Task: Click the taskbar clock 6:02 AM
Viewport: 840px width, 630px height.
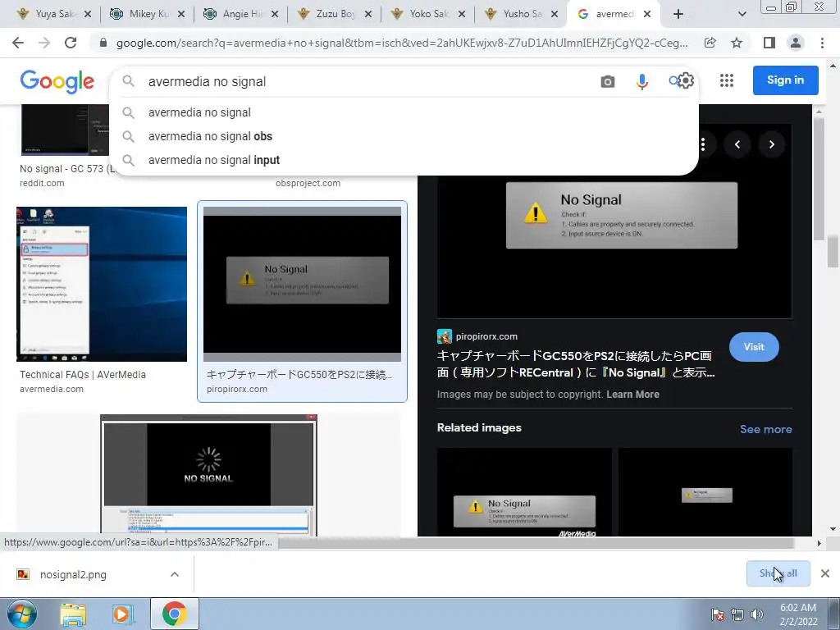Action: coord(798,608)
